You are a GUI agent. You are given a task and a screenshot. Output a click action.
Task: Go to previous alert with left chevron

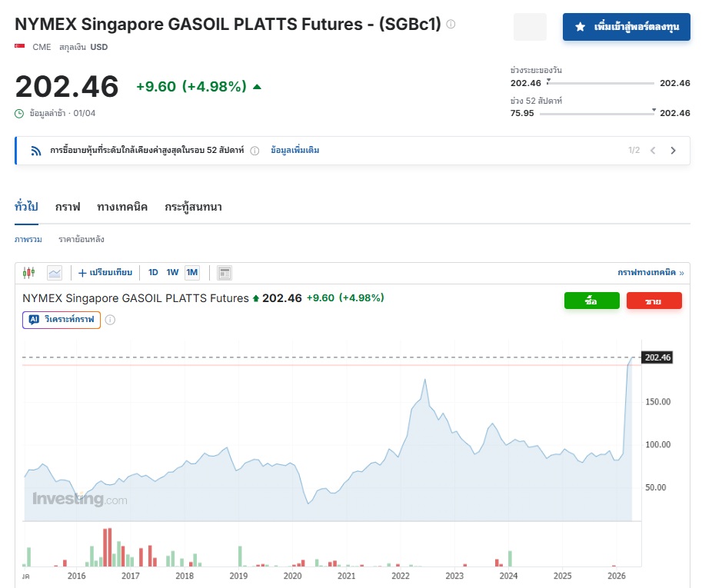[653, 151]
